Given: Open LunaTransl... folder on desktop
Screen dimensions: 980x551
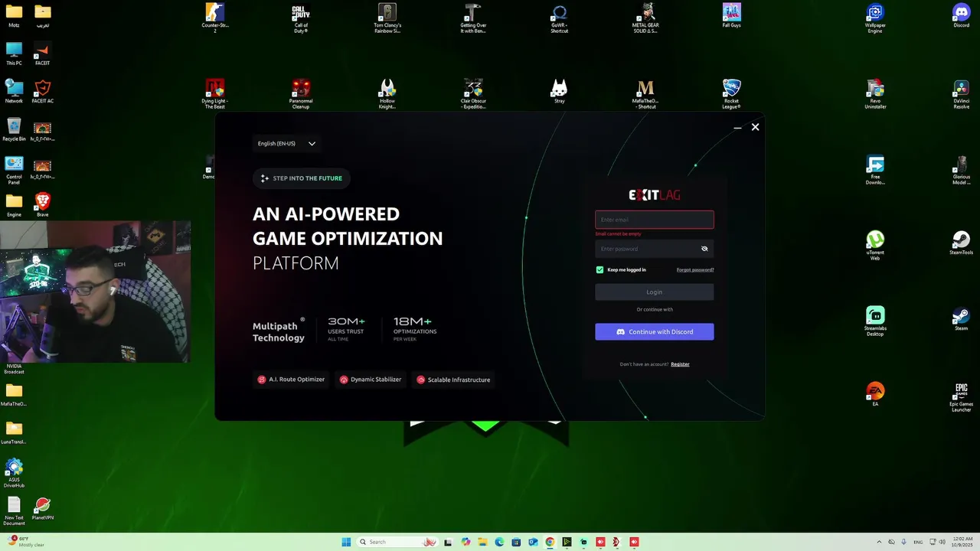Looking at the screenshot, I should pyautogui.click(x=14, y=432).
